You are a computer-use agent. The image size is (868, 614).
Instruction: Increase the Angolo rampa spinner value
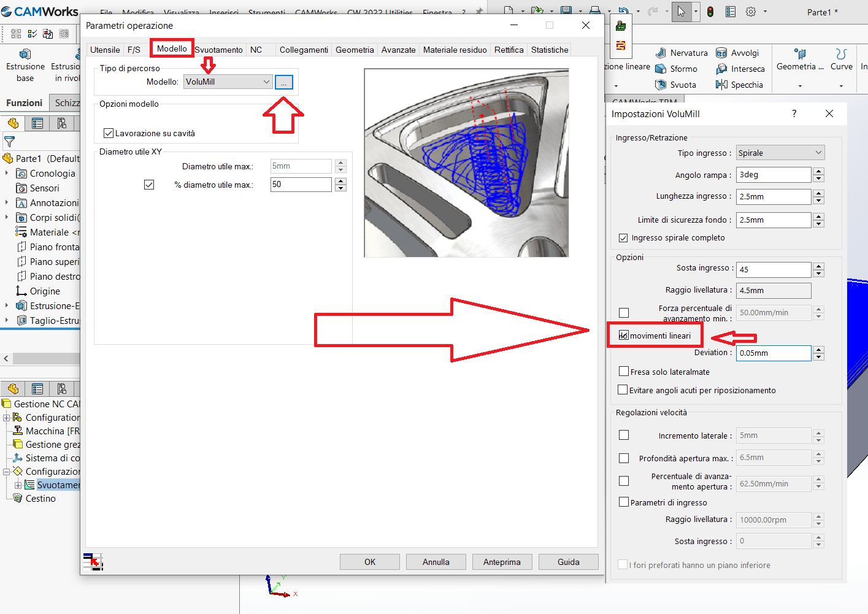tap(818, 171)
